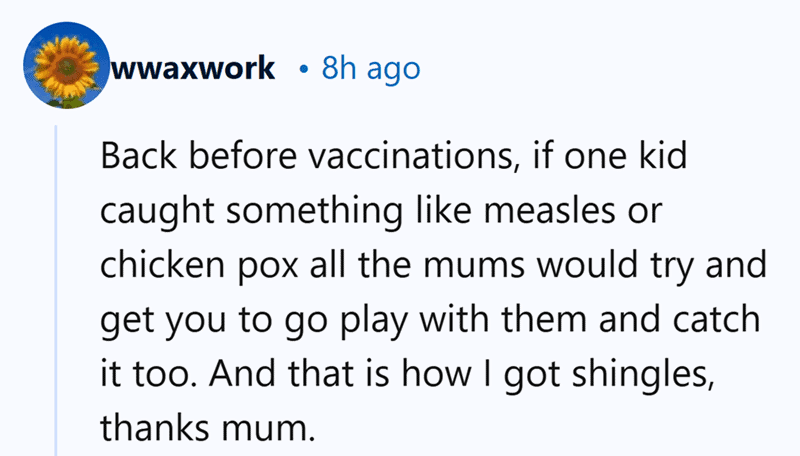Click the word 'something' in the comment

(315, 212)
